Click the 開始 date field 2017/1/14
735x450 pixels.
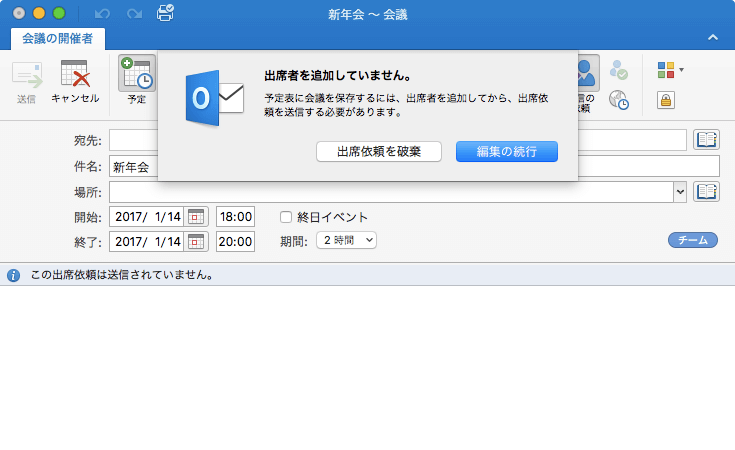click(x=147, y=217)
